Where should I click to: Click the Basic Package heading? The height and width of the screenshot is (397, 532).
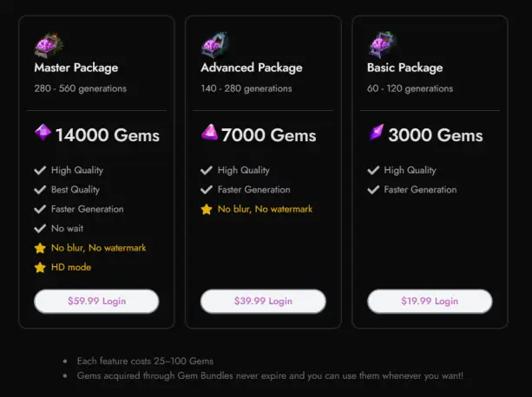(x=404, y=68)
